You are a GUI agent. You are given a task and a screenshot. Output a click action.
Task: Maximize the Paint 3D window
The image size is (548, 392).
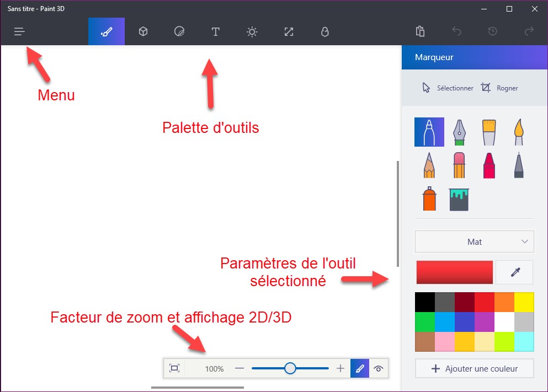pyautogui.click(x=509, y=9)
